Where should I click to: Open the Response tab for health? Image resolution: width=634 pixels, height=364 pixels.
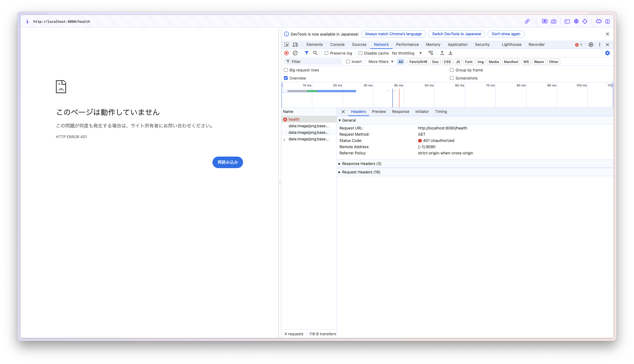click(400, 112)
